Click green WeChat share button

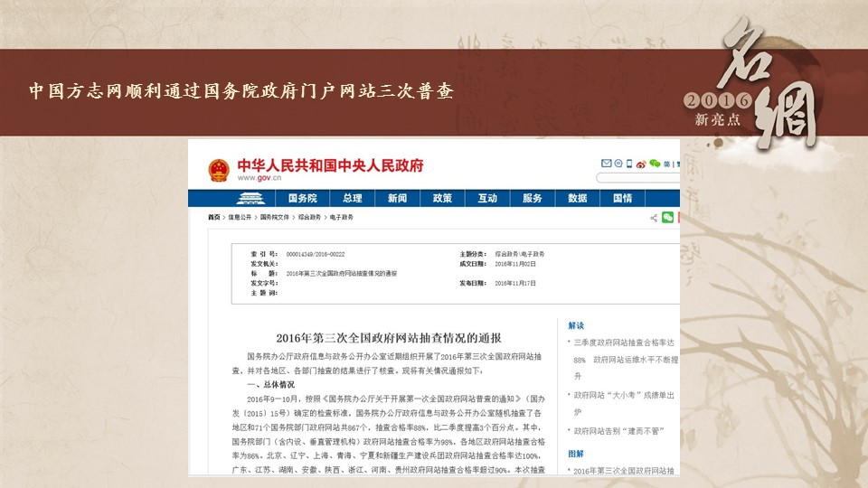tap(668, 217)
